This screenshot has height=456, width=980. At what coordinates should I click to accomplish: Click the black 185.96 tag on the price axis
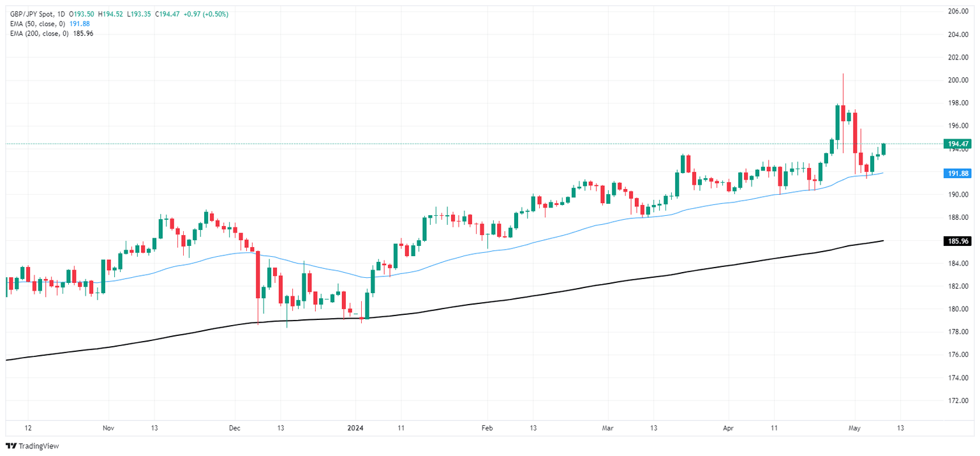[959, 241]
